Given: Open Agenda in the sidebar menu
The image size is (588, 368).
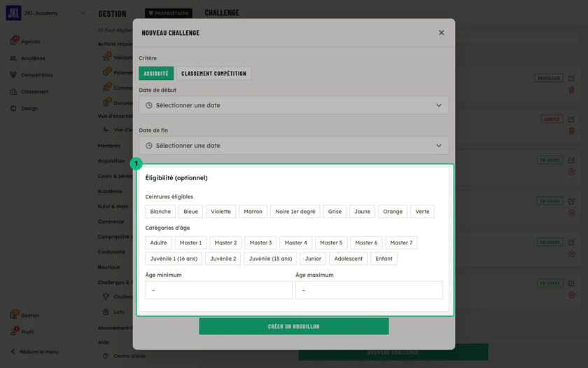Looking at the screenshot, I should coord(30,41).
